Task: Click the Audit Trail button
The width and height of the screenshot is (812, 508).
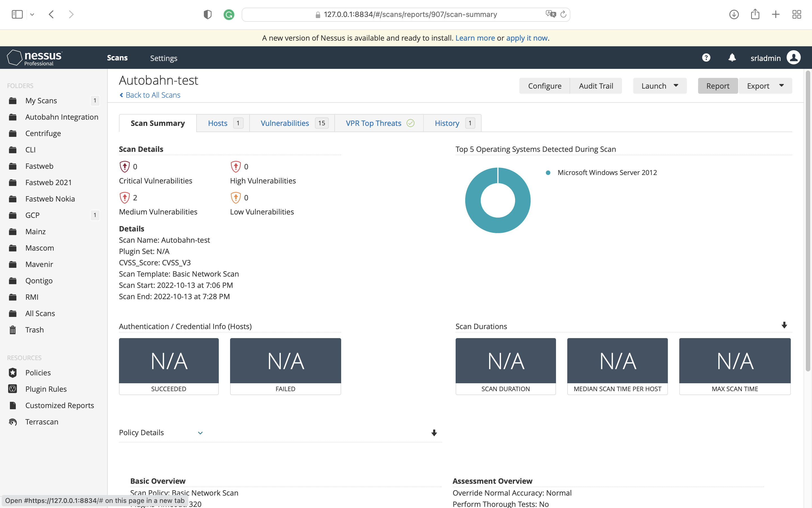Action: 596,86
